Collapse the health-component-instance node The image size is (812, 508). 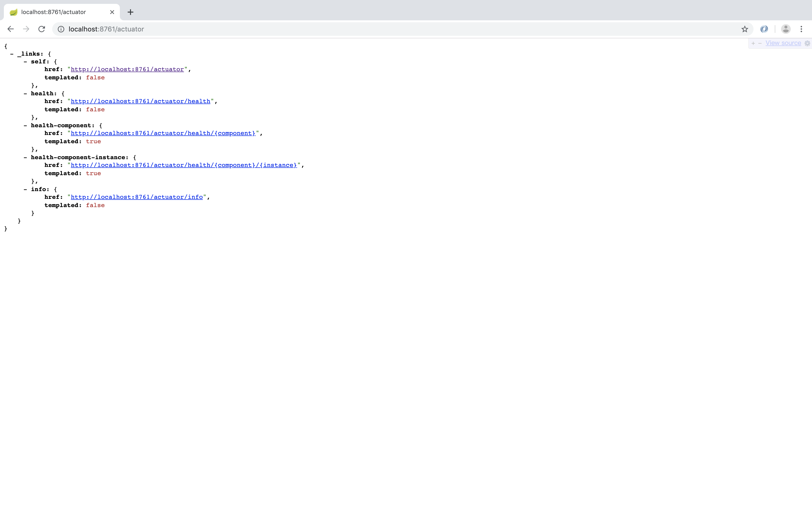click(25, 157)
